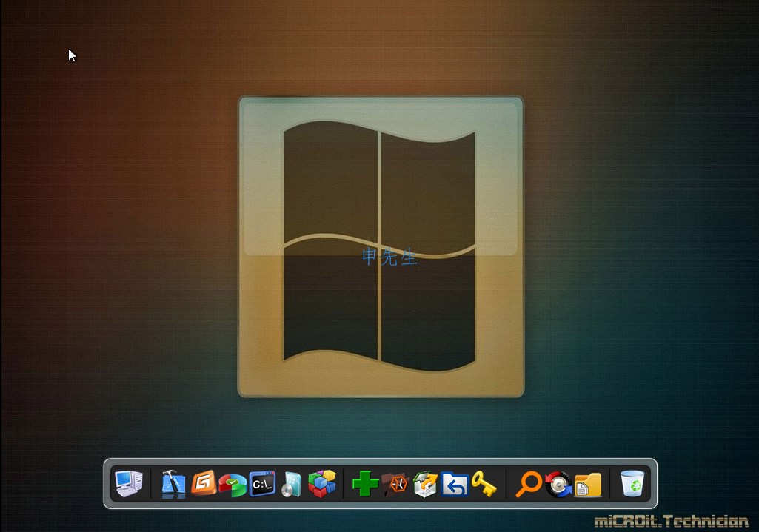Open the brown folder icon in dock
759x532 pixels.
pos(395,484)
